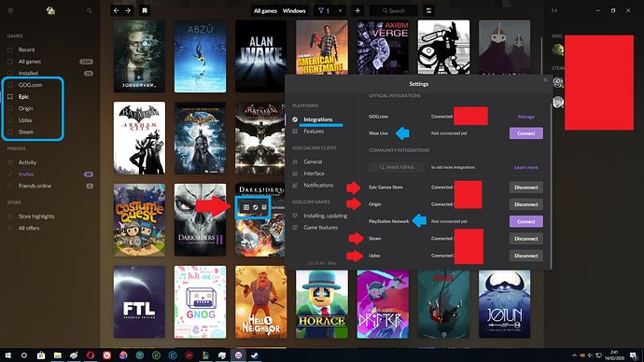Go back with the left arrow button

(x=117, y=10)
